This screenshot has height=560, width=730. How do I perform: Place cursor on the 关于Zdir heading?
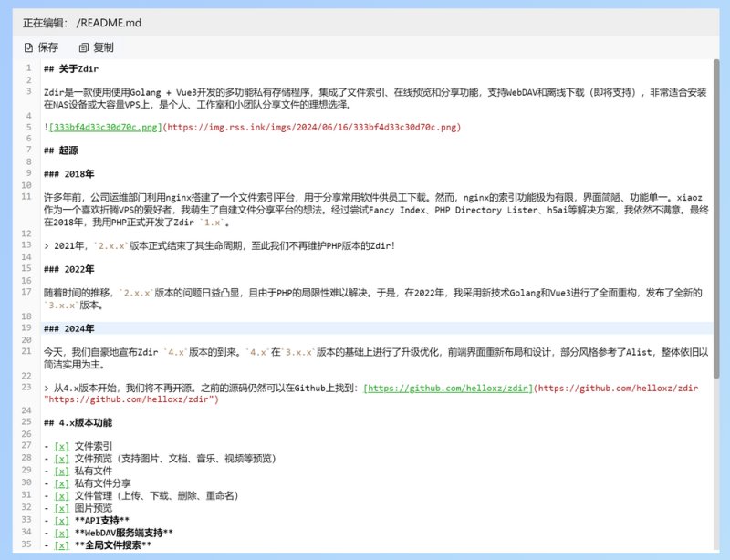[71, 69]
